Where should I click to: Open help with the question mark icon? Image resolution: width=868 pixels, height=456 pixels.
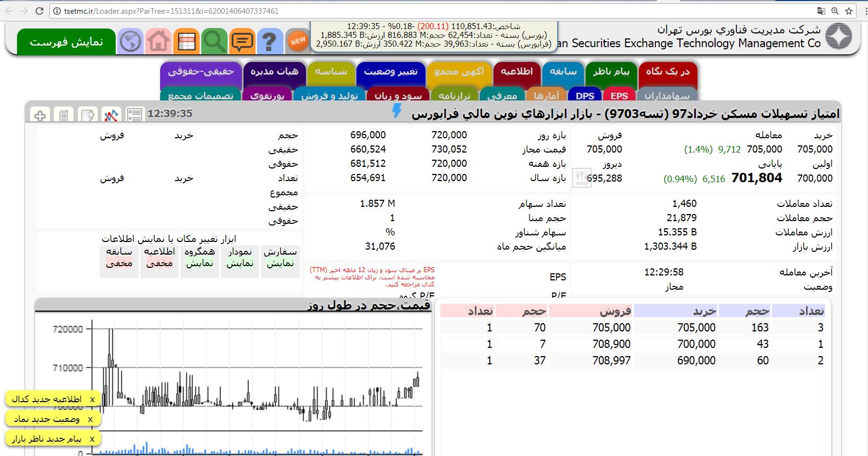point(269,42)
